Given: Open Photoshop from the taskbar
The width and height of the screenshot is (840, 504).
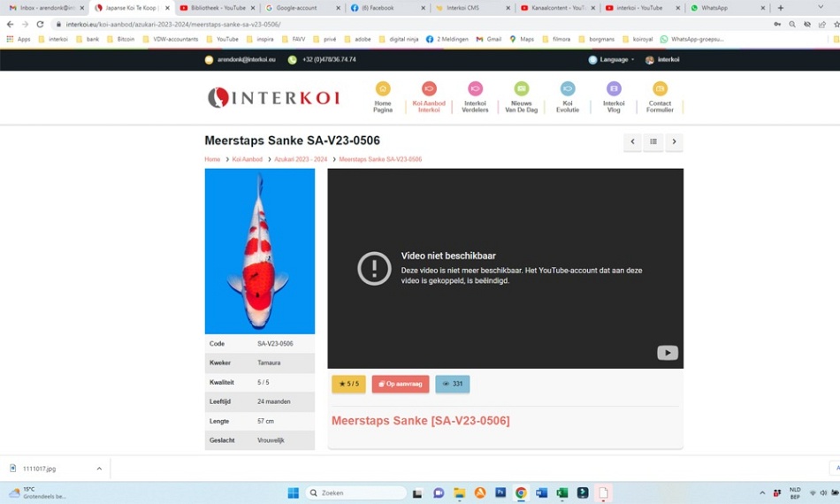Looking at the screenshot, I should pos(500,493).
